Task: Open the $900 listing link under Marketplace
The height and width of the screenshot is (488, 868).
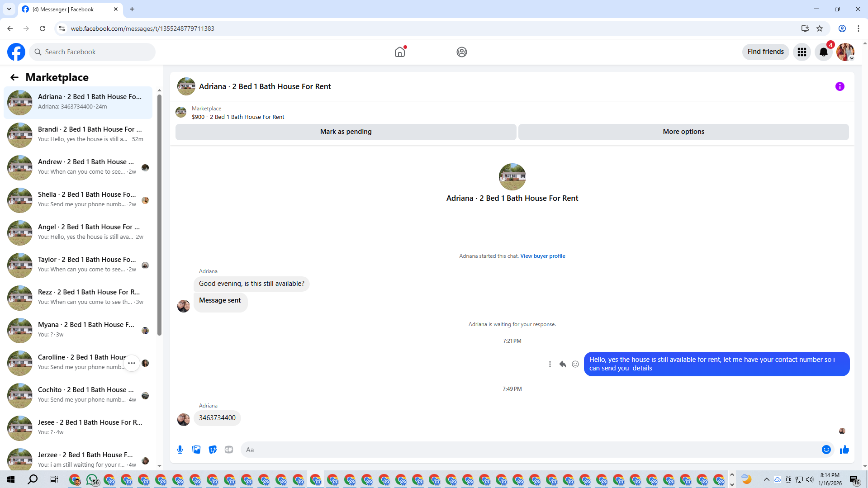Action: coord(238,117)
